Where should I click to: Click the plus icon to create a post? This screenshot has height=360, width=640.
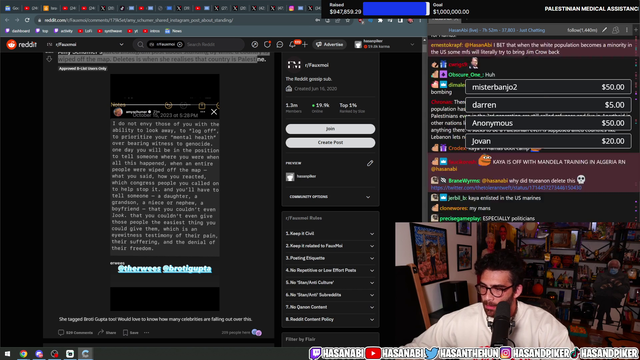coord(305,44)
